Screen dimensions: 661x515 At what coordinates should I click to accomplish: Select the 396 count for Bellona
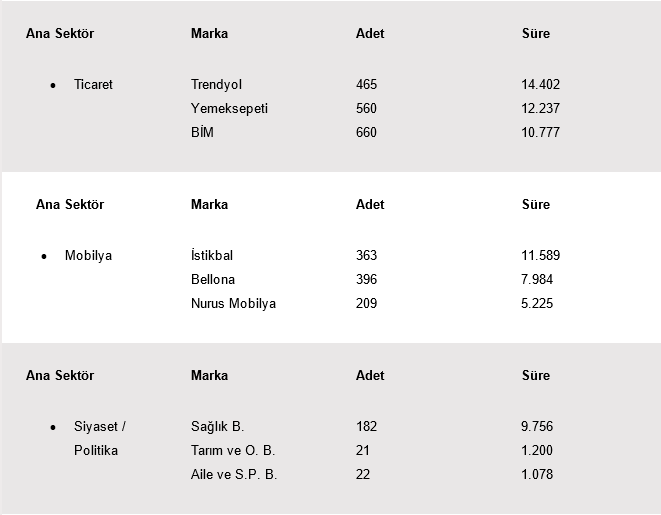pos(366,279)
